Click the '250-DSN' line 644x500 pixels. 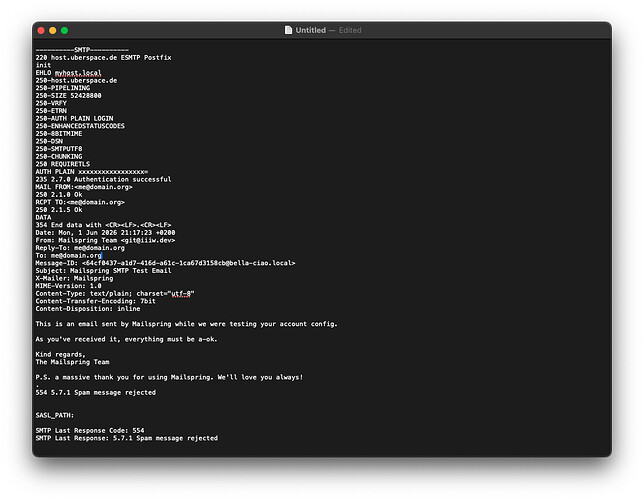[49, 141]
